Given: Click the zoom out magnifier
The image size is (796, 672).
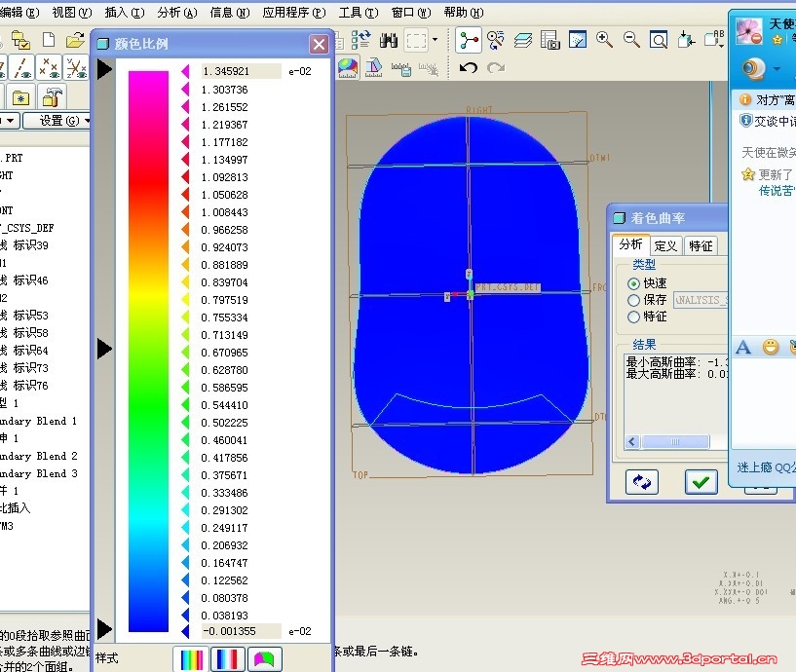Looking at the screenshot, I should [x=631, y=40].
